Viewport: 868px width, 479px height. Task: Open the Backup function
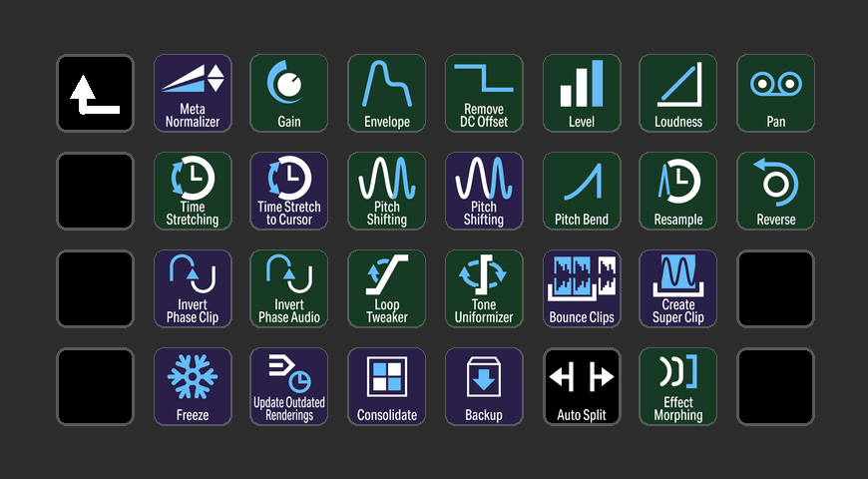click(x=484, y=386)
